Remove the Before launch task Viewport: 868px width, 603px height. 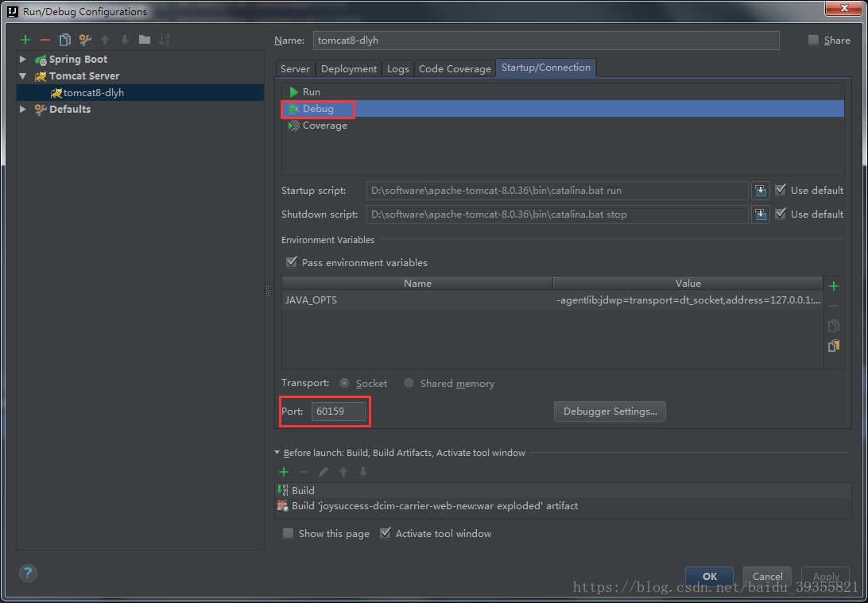tap(304, 472)
